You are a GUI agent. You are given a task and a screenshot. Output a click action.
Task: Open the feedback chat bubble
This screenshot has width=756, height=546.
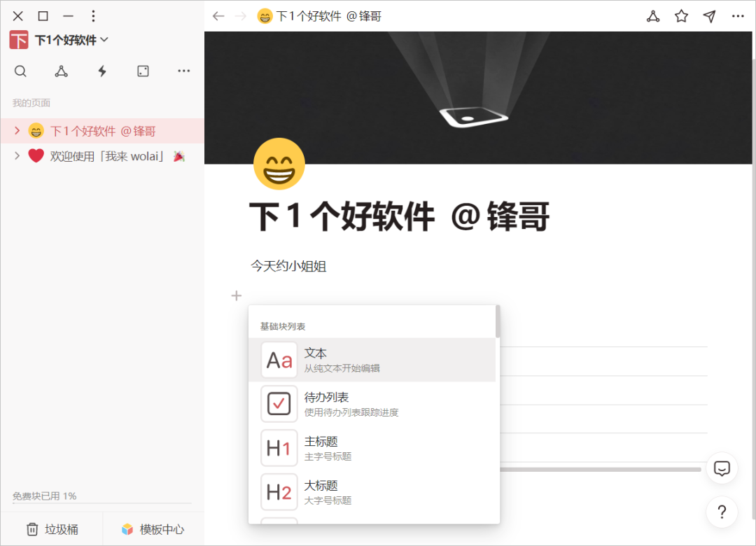tap(722, 469)
